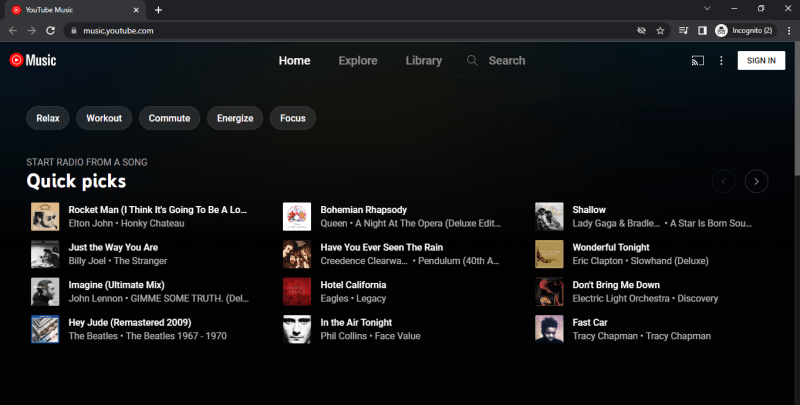Click the Shallow song title
This screenshot has width=800, height=405.
point(589,210)
